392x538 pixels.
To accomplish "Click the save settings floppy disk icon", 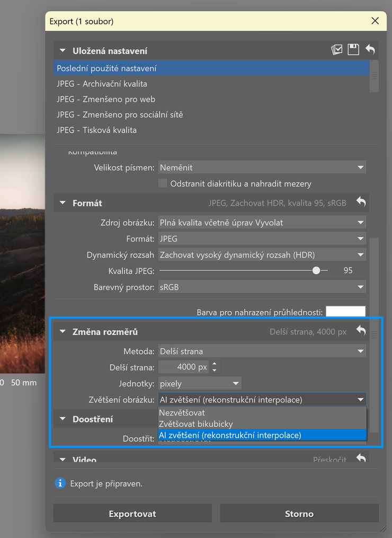I will [x=353, y=50].
